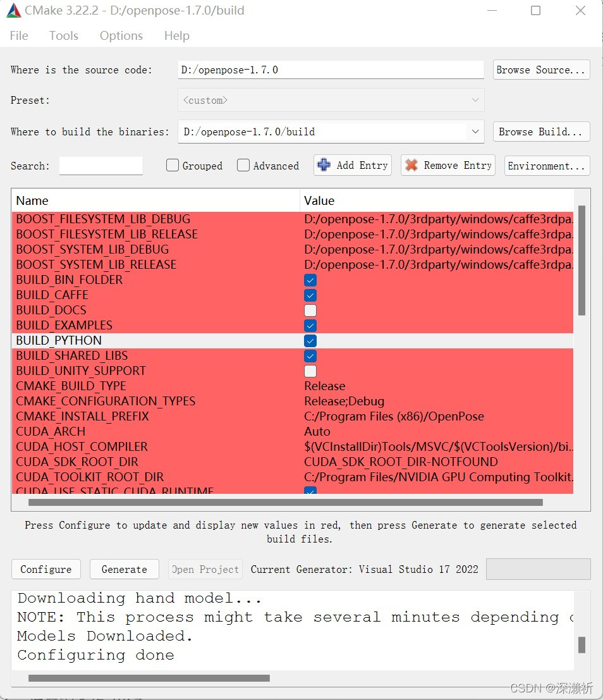This screenshot has height=700, width=603.
Task: Click the Remove Entry red icon
Action: [413, 165]
